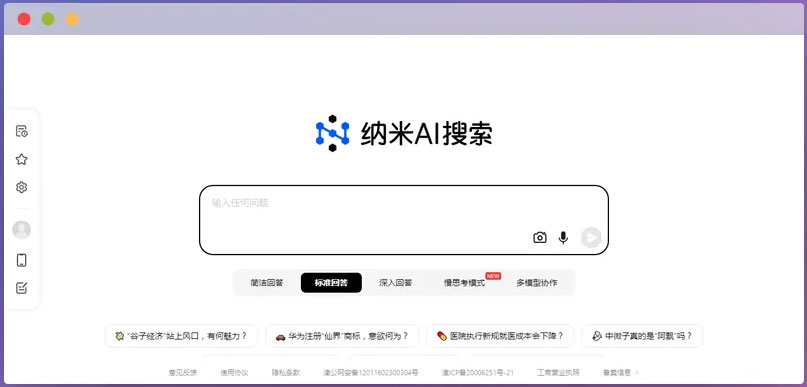Image resolution: width=807 pixels, height=387 pixels.
Task: Focus the 输入任何问题 search box
Action: click(404, 220)
